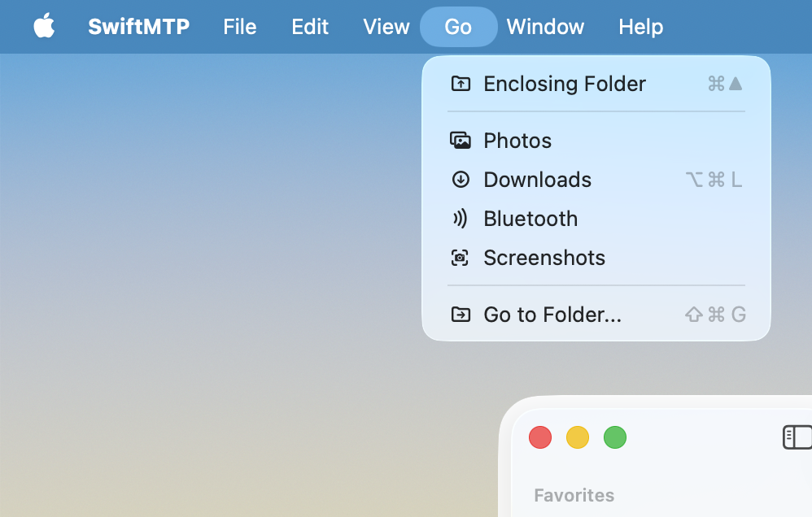
Task: Open the Edit menu
Action: pyautogui.click(x=310, y=26)
